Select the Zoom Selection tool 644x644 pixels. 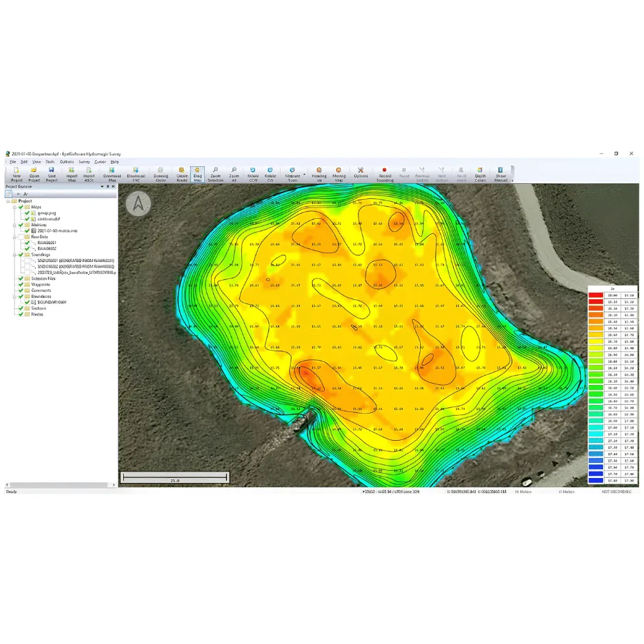[x=215, y=175]
